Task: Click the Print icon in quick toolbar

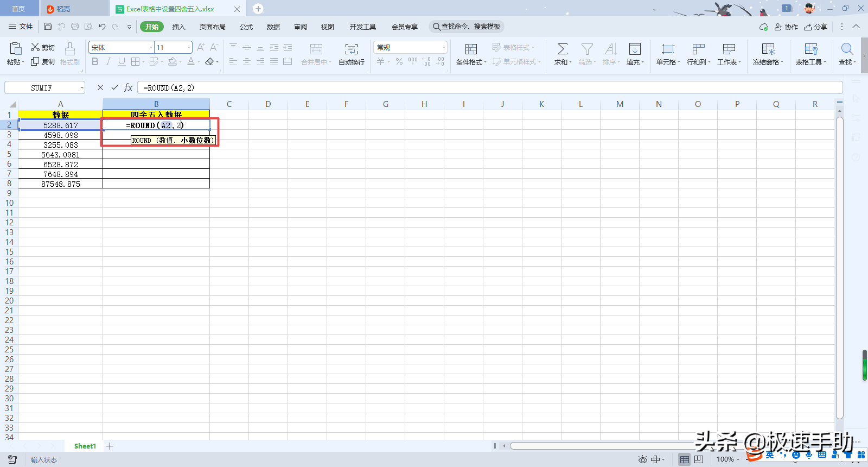Action: point(75,27)
